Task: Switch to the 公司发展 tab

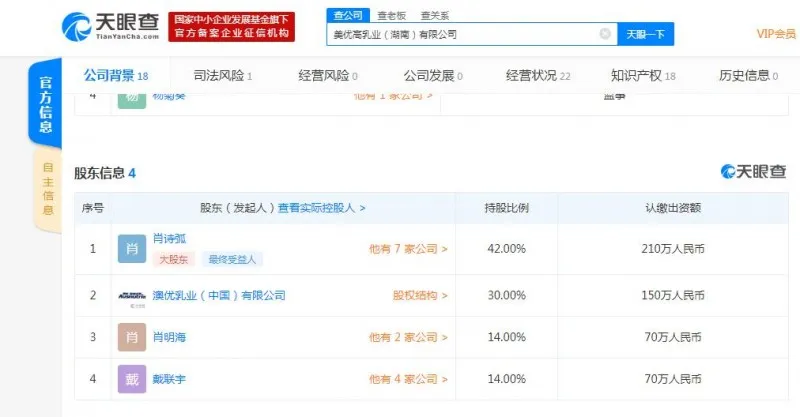Action: (x=433, y=76)
